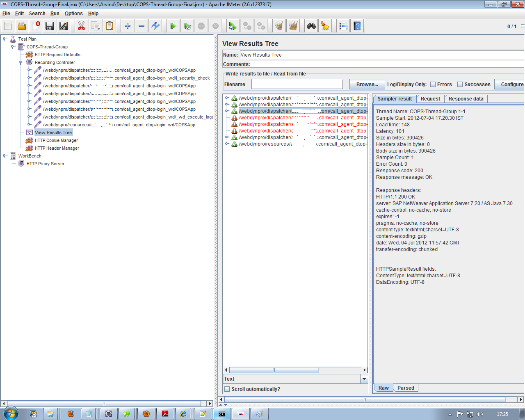Click the Function Helper dialog icon
The height and width of the screenshot is (420, 525).
coord(343,26)
